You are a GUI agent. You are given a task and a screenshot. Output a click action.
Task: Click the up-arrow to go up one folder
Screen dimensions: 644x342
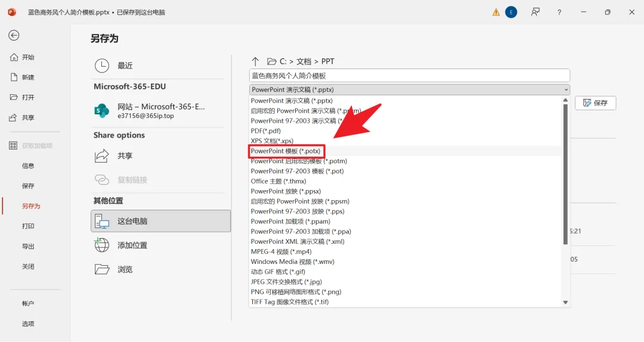[255, 61]
